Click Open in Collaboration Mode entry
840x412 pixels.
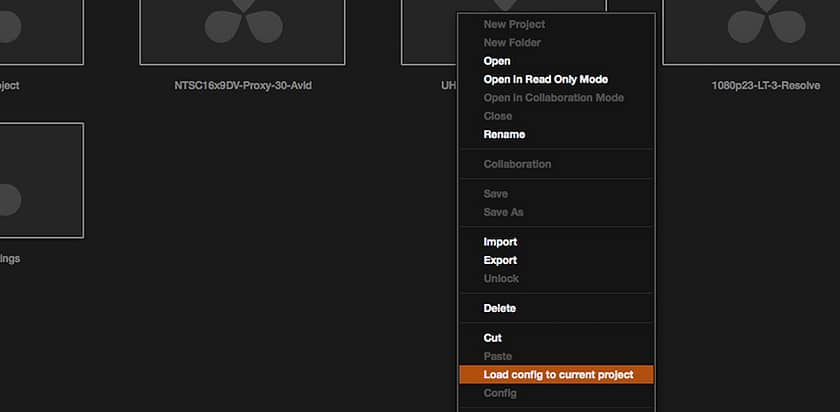(556, 98)
